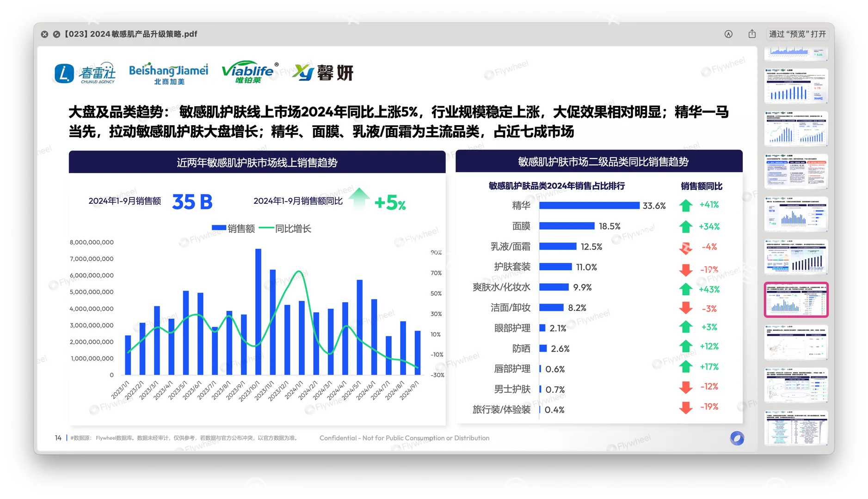Click the Flywheel circular logo at bottom right

pos(737,437)
